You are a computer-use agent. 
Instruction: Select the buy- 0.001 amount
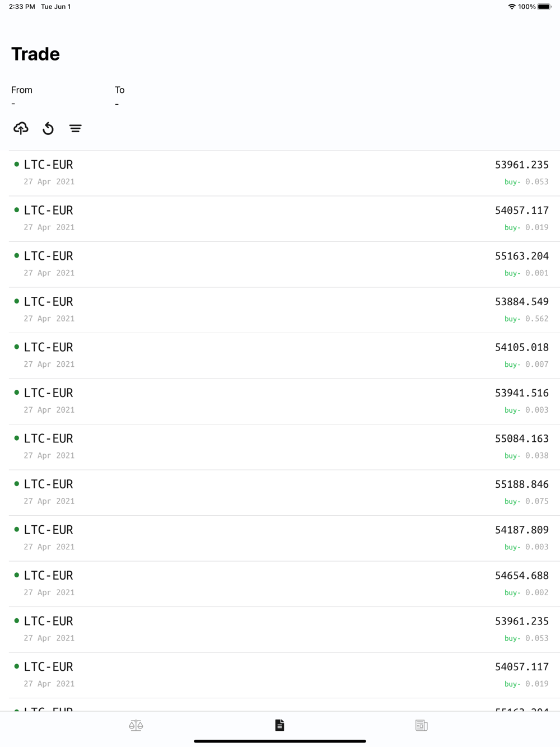click(x=526, y=273)
